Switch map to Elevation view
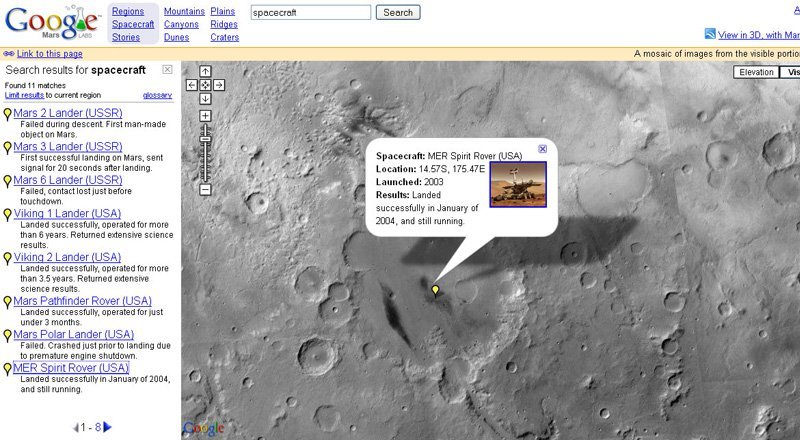This screenshot has height=440, width=800. [x=756, y=72]
